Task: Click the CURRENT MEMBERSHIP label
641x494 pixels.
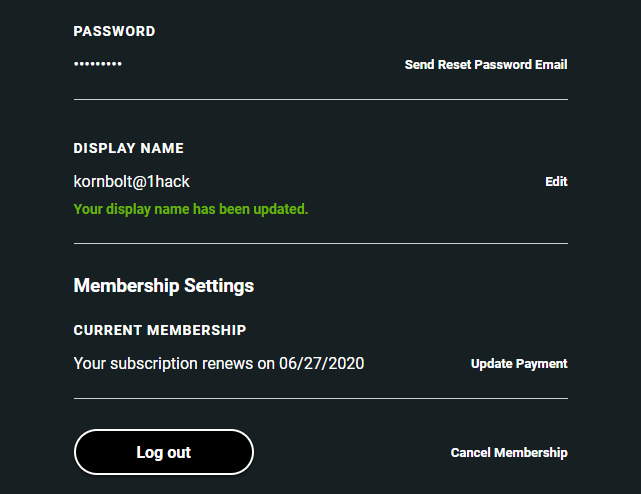Action: [x=160, y=330]
